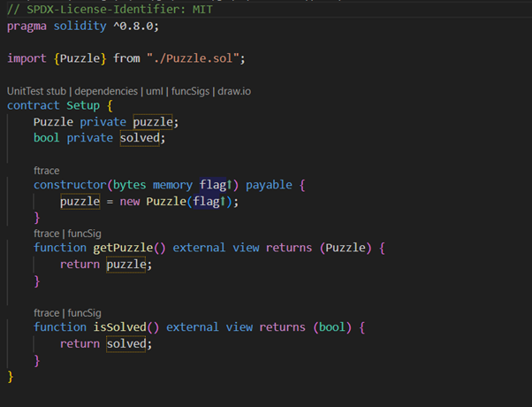Click puzzle in the Puzzle private declaration
The image size is (532, 407).
point(153,122)
